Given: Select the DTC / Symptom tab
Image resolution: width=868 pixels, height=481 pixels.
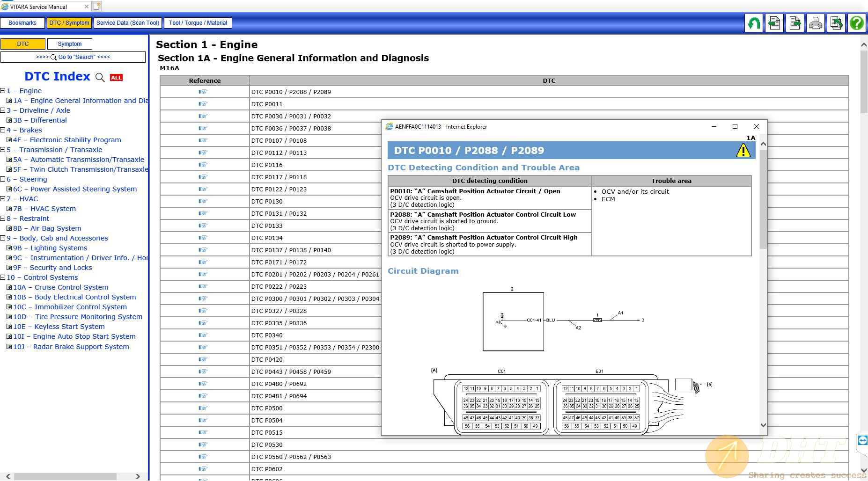Looking at the screenshot, I should 69,23.
